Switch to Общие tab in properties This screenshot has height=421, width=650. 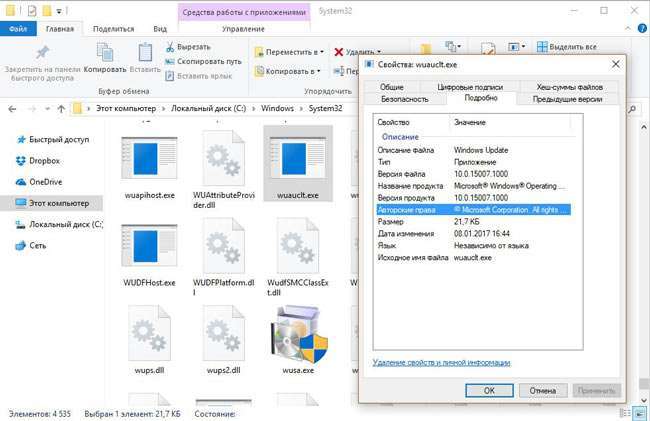(392, 87)
